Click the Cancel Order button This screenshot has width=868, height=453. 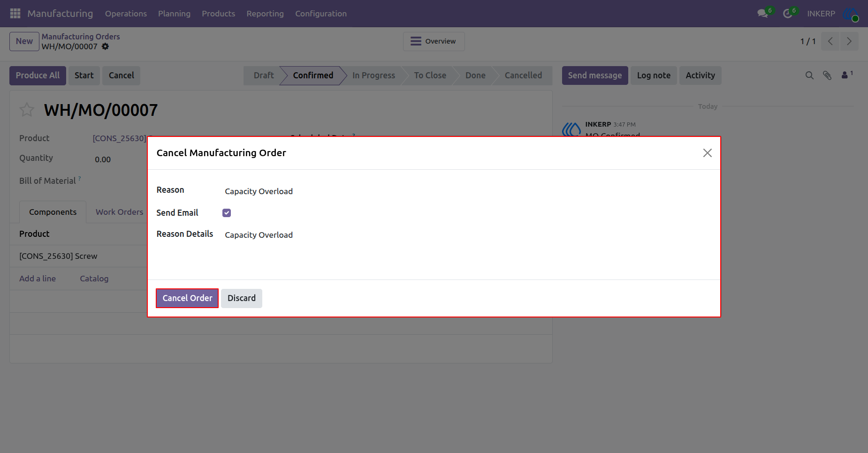(187, 298)
